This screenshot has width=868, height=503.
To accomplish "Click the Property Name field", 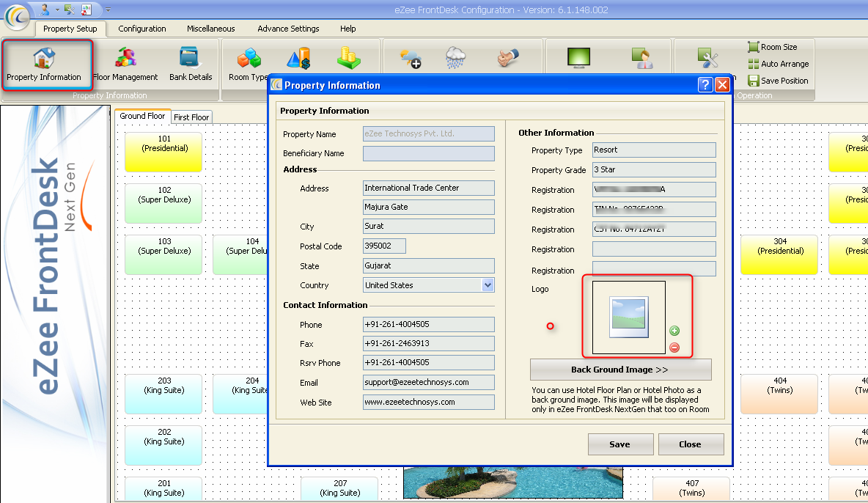I will [428, 133].
